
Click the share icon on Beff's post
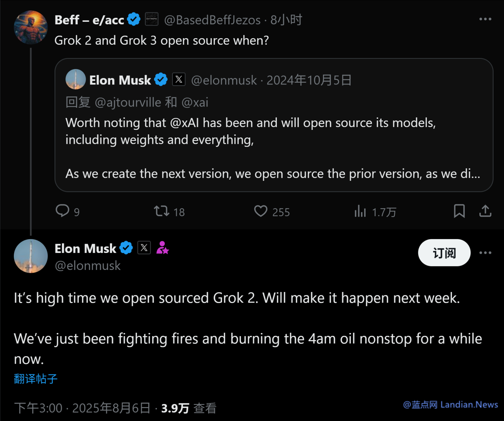[485, 211]
